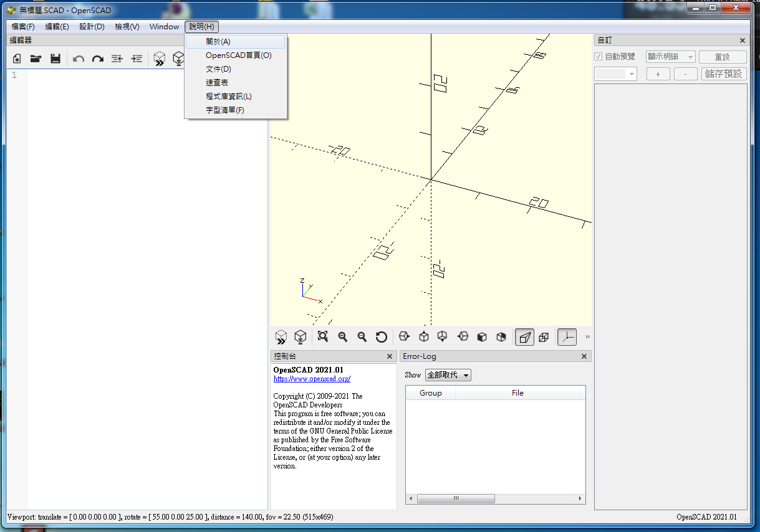Switch to Front view of the model
Image resolution: width=760 pixels, height=532 pixels.
(x=482, y=337)
